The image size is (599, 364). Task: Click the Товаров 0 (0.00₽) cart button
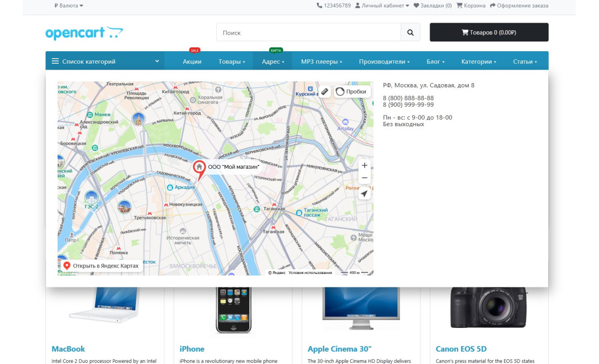click(x=489, y=32)
